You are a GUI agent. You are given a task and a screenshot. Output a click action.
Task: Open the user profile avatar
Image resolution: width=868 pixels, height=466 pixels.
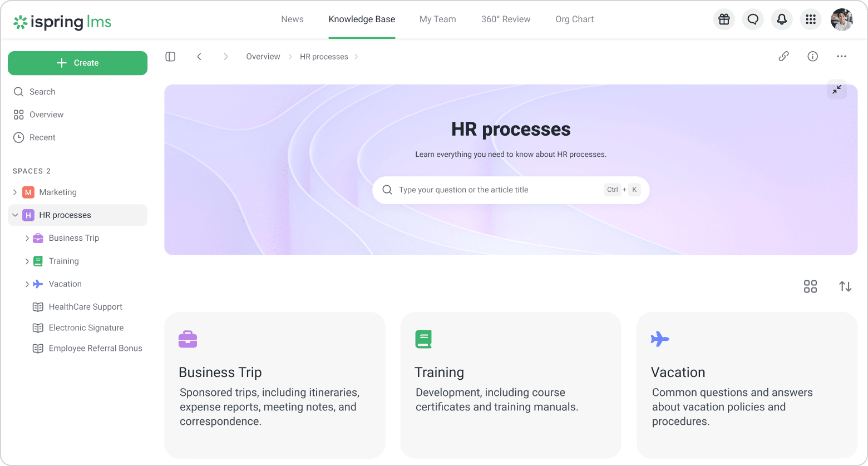842,19
